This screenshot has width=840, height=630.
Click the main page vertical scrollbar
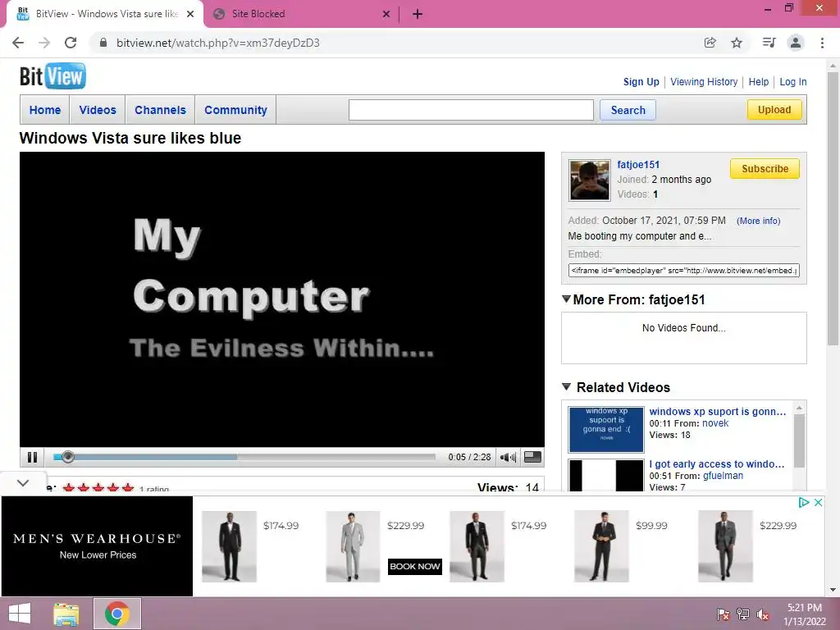point(833,209)
